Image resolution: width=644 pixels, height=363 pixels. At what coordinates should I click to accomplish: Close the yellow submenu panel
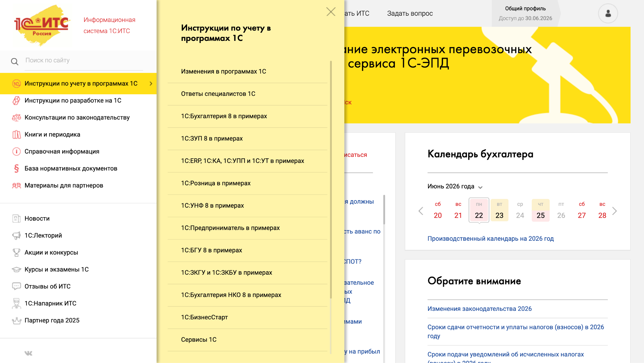coord(331,12)
